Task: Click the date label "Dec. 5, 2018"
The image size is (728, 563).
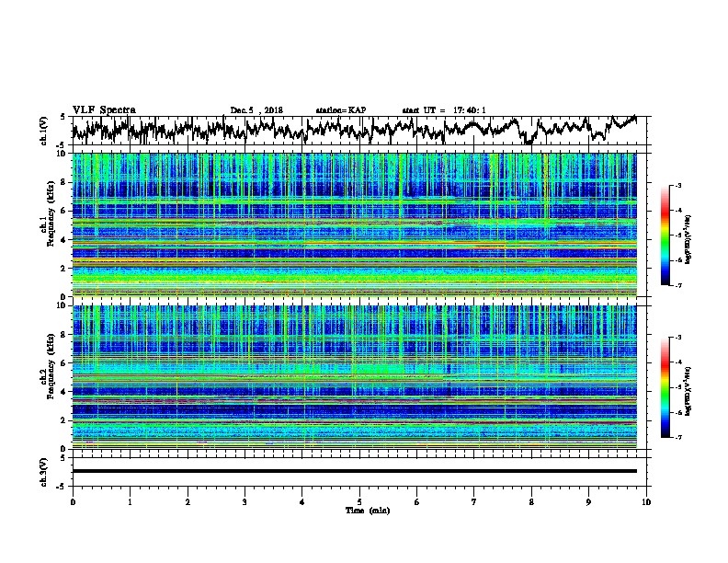Action: (256, 110)
